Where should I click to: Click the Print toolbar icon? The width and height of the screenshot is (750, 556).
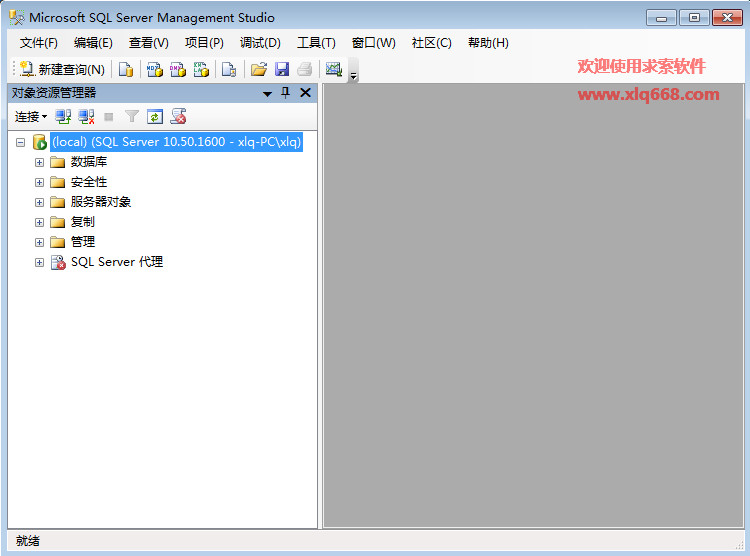point(305,69)
